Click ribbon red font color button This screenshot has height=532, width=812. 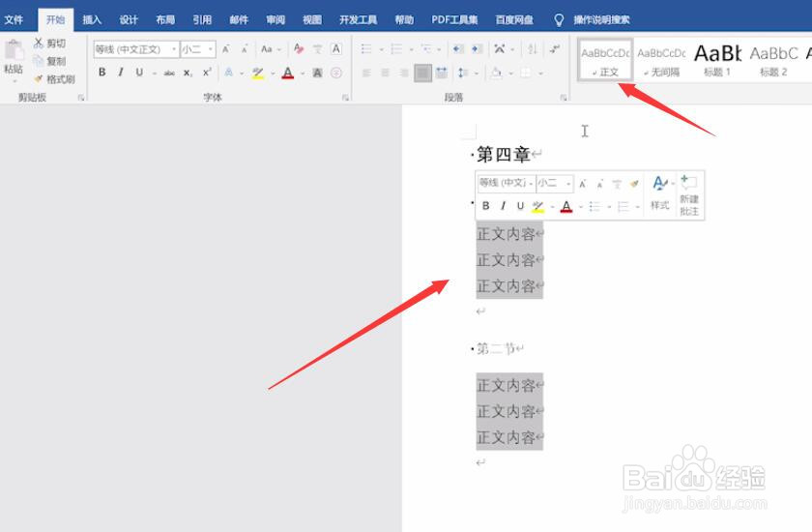288,74
